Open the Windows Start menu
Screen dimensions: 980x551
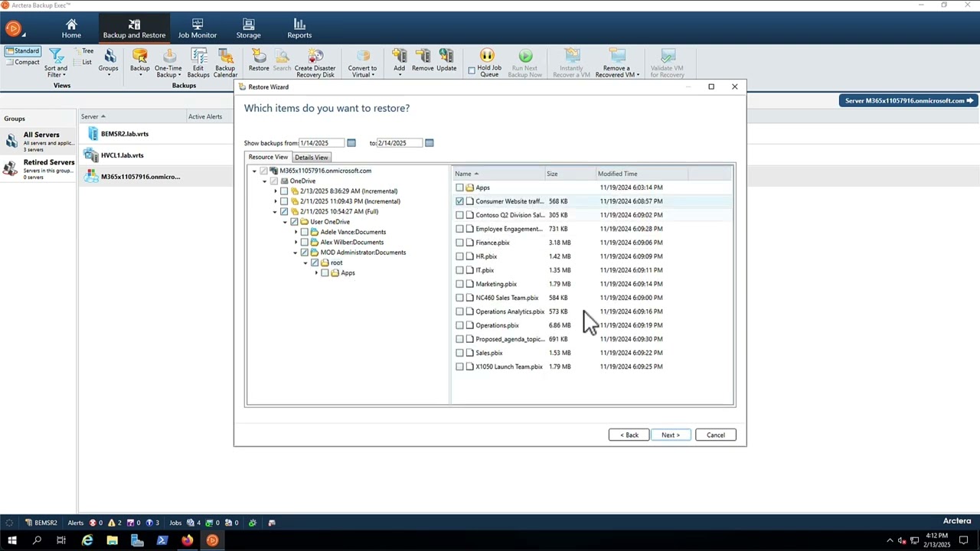click(11, 540)
